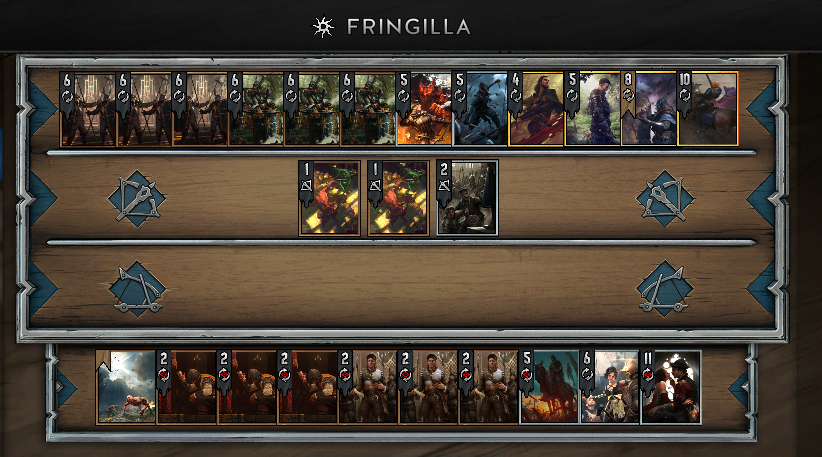Click the leftmost 1-strength card in ranged row
Screen dimensions: 822x457
[x=329, y=198]
